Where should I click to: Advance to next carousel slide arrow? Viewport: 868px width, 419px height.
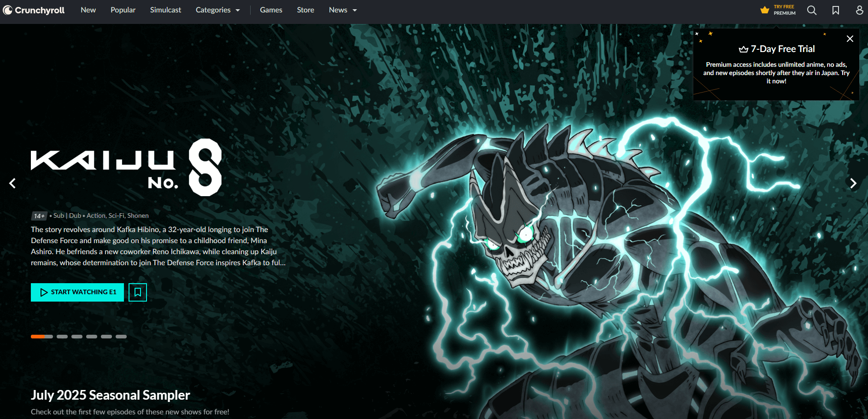click(x=853, y=183)
